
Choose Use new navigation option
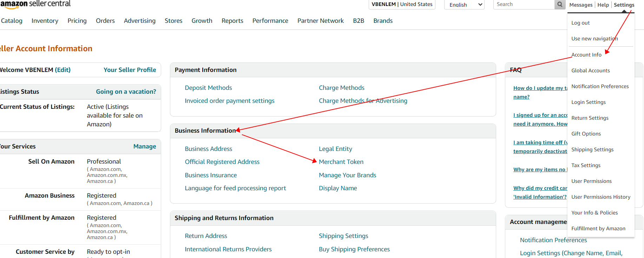[x=594, y=39]
